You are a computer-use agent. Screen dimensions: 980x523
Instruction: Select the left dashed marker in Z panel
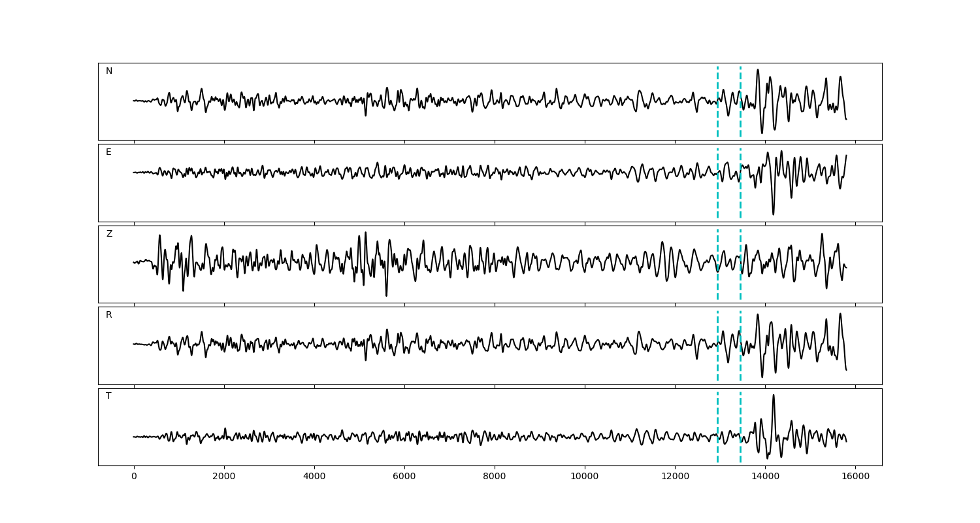tap(717, 264)
